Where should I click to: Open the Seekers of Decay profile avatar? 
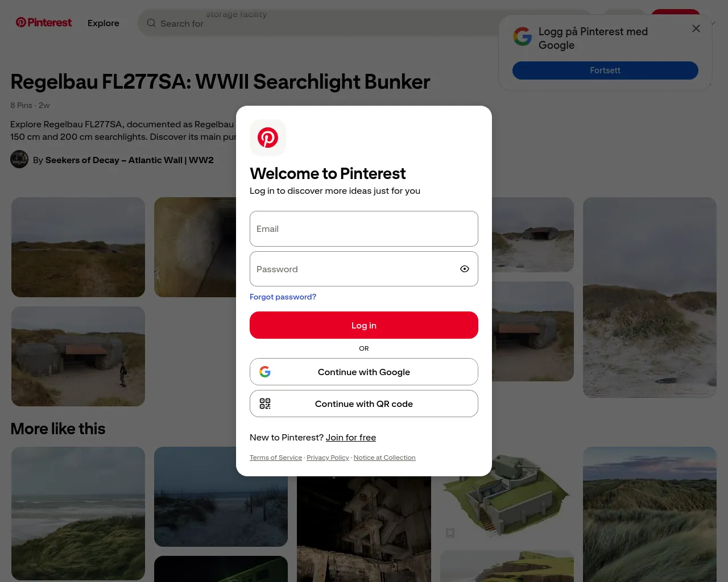coord(19,159)
